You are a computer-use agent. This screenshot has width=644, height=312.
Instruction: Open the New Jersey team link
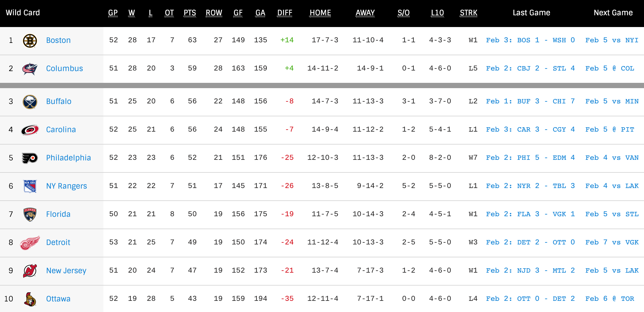[66, 271]
